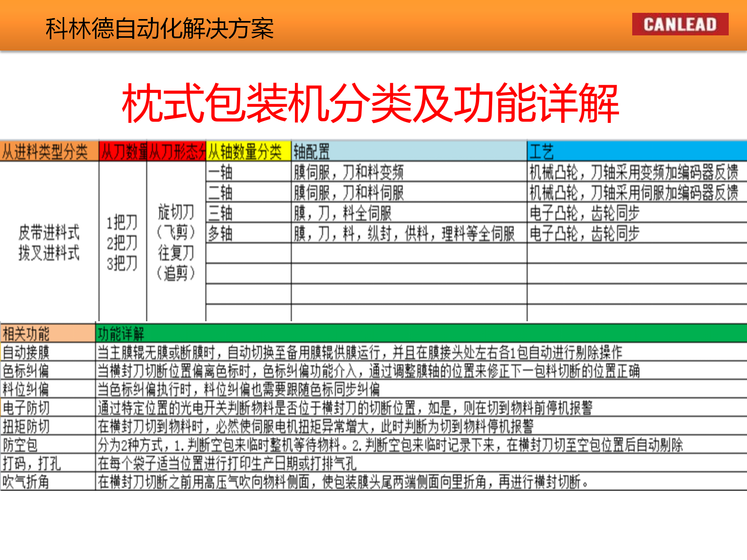The height and width of the screenshot is (560, 747).
Task: Select the 防空包 row label
Action: tap(47, 444)
